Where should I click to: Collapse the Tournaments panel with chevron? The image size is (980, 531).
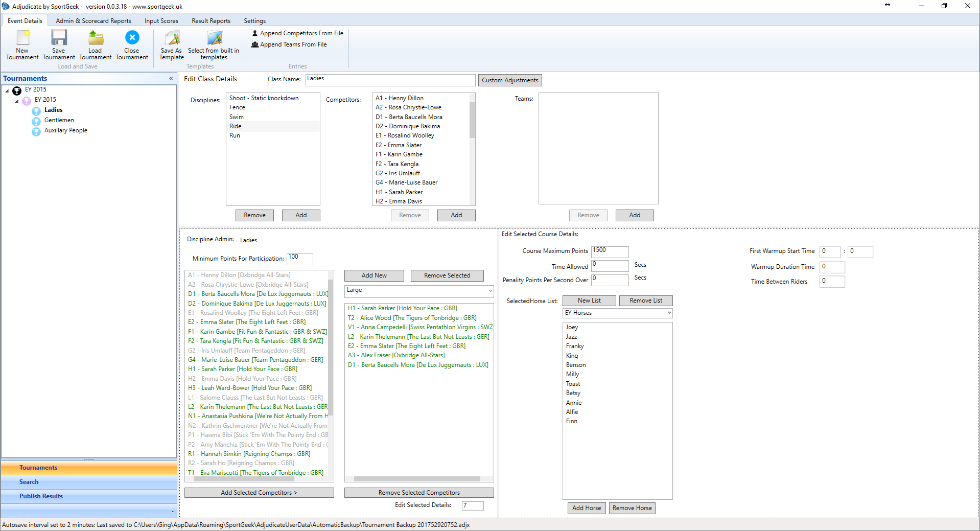[x=171, y=78]
